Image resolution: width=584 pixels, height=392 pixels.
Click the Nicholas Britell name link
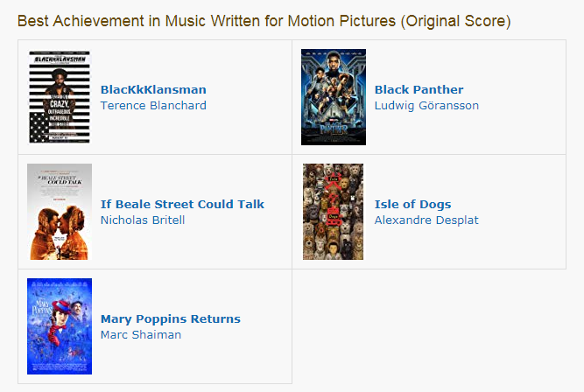[143, 220]
